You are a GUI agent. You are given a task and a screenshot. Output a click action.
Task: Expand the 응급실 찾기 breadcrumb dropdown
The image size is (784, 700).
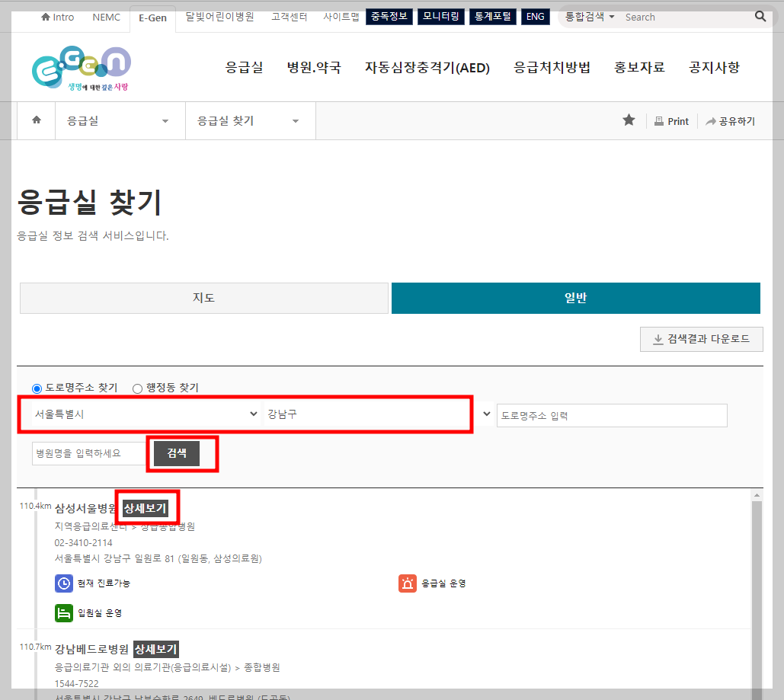(x=250, y=121)
